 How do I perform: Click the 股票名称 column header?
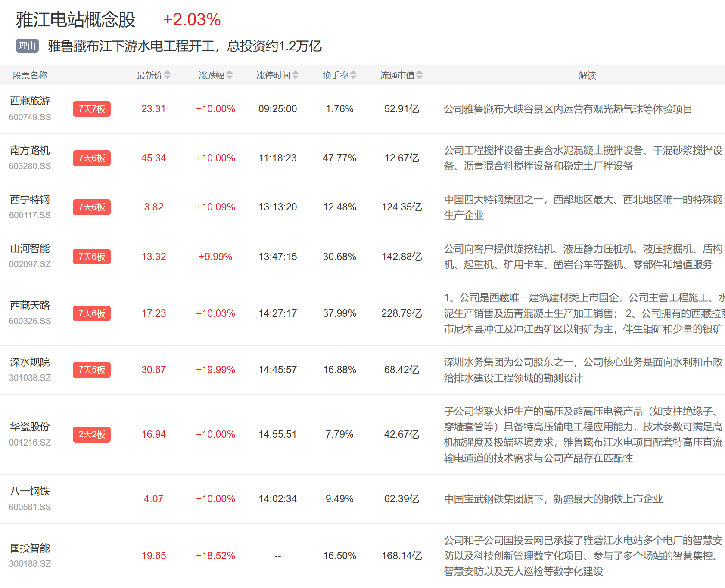click(30, 75)
